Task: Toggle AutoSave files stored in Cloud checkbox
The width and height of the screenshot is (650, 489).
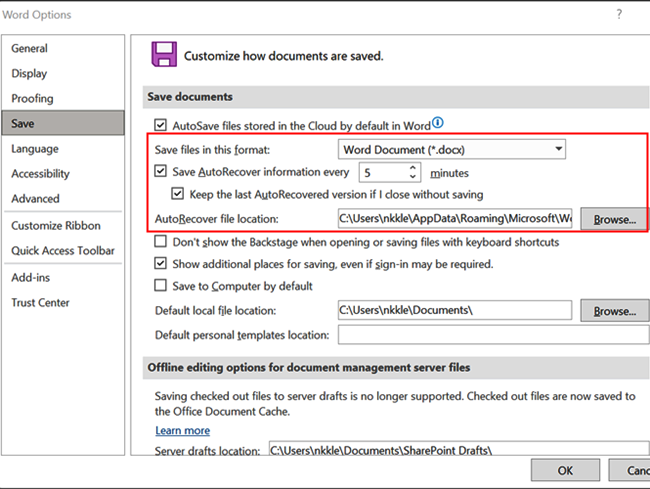Action: [161, 126]
